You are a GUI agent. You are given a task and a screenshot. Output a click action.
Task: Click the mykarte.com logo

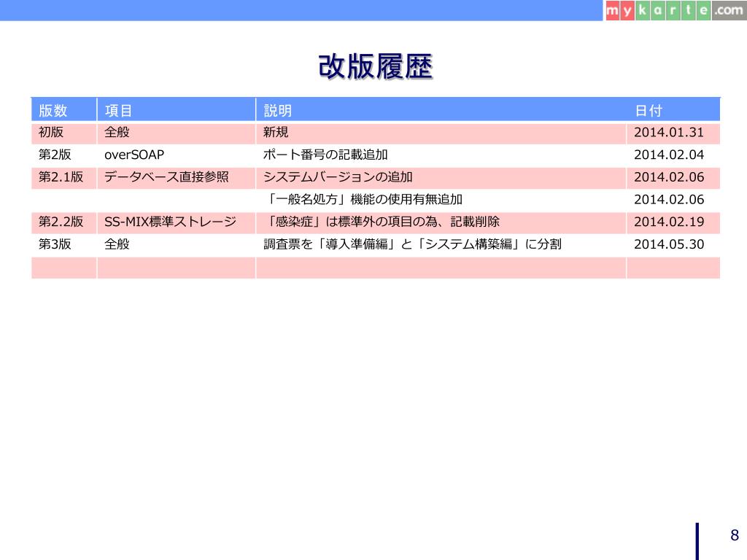pyautogui.click(x=676, y=10)
